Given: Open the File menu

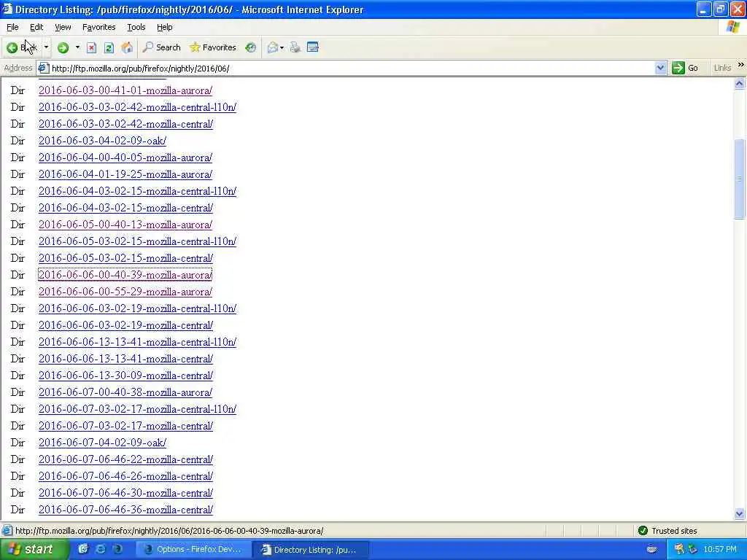Looking at the screenshot, I should point(12,27).
